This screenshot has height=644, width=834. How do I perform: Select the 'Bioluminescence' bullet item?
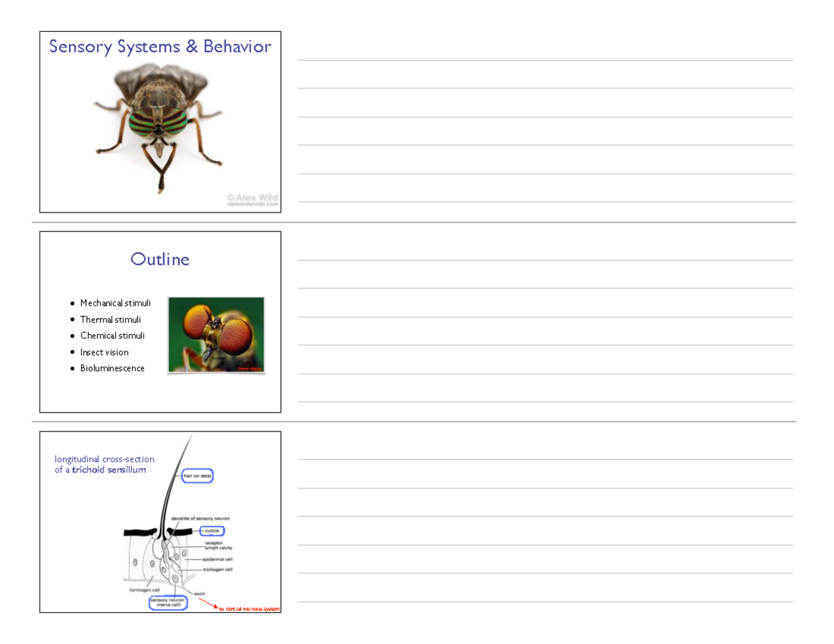pos(112,368)
